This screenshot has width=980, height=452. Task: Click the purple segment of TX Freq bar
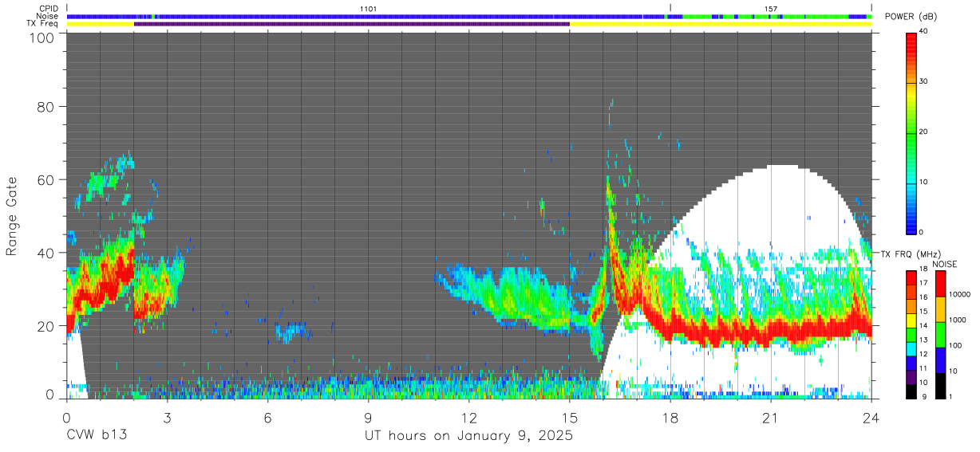click(352, 24)
